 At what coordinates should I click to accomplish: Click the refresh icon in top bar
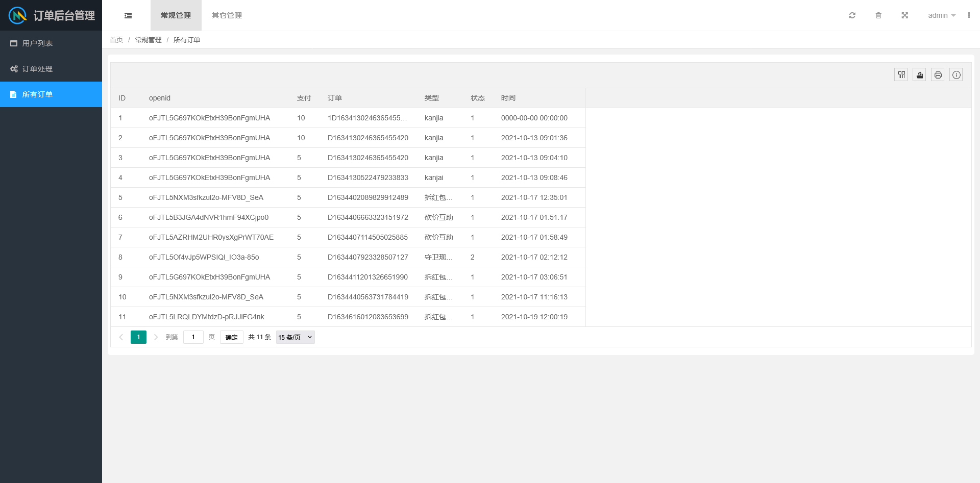coord(852,15)
